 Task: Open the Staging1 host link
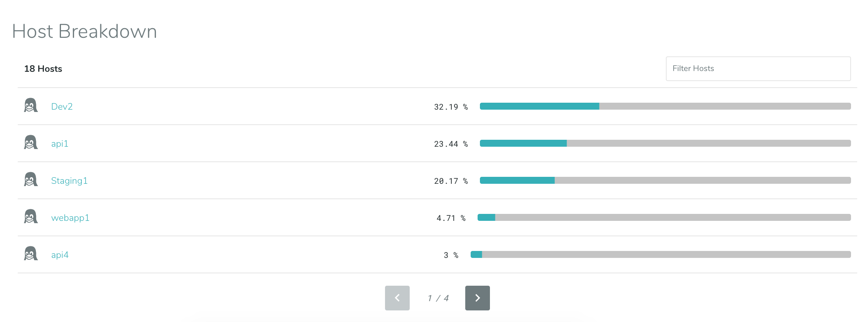pyautogui.click(x=69, y=181)
